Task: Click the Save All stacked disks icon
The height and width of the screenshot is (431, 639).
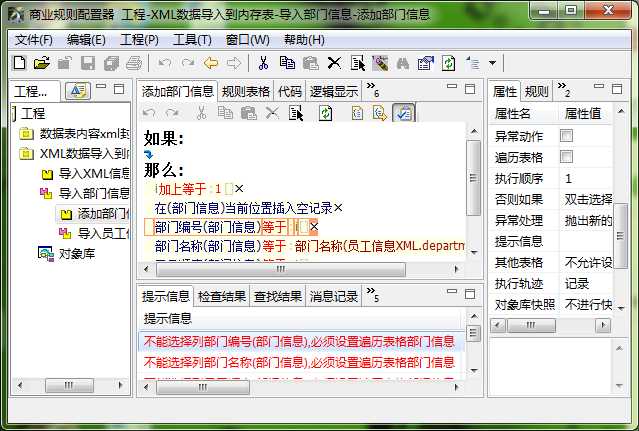Action: click(x=110, y=63)
